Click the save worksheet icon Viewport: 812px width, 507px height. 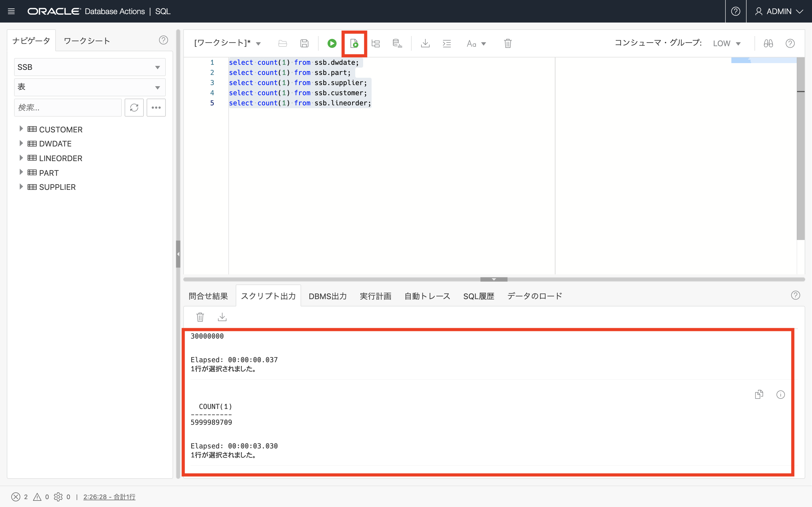(304, 43)
